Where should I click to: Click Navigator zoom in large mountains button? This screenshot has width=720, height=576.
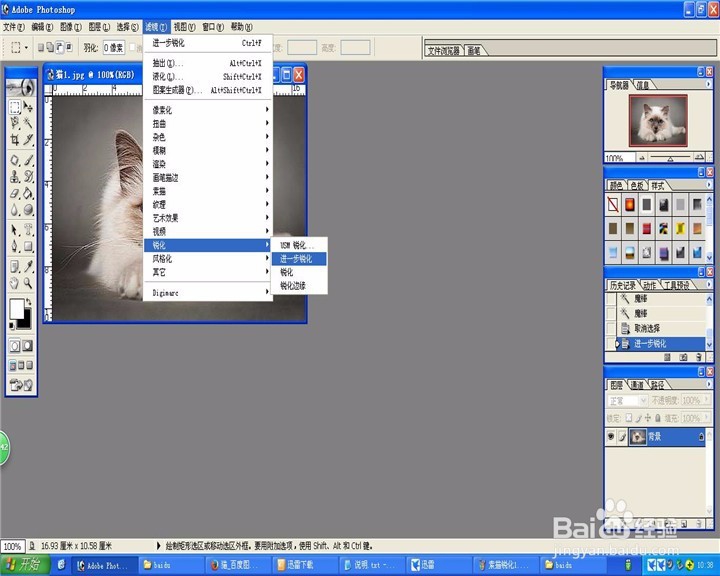point(699,158)
